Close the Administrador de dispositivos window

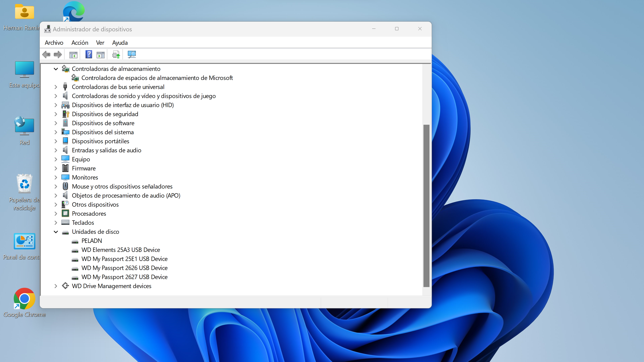click(x=420, y=29)
